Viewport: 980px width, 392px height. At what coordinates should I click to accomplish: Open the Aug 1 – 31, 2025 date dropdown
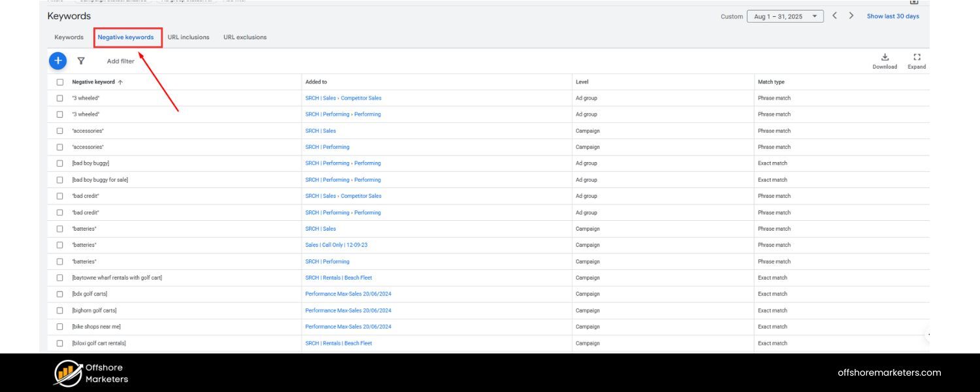click(x=784, y=16)
